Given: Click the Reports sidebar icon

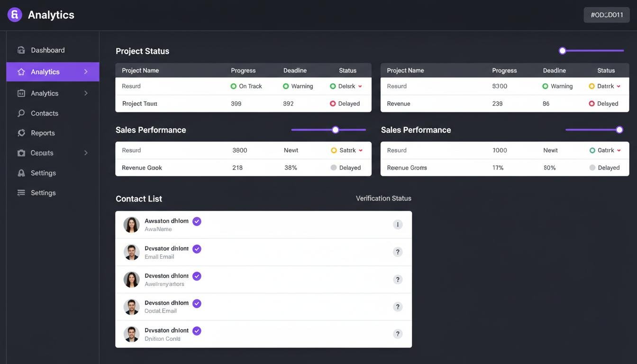Looking at the screenshot, I should point(21,133).
